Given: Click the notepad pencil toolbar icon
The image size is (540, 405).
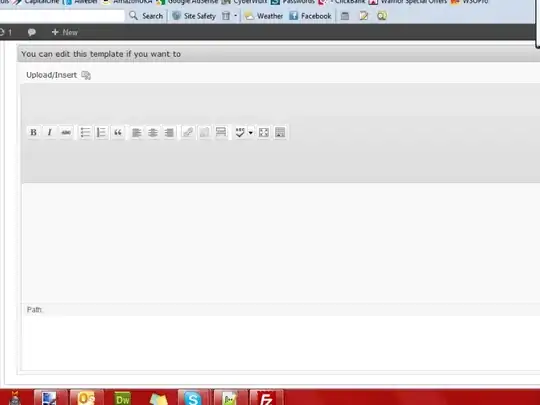Looking at the screenshot, I should coord(364,16).
